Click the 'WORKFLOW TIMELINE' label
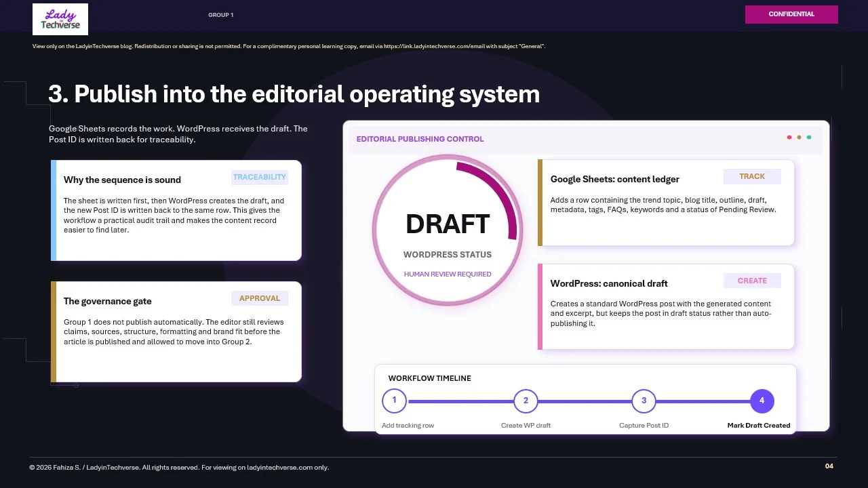868x488 pixels. click(430, 378)
